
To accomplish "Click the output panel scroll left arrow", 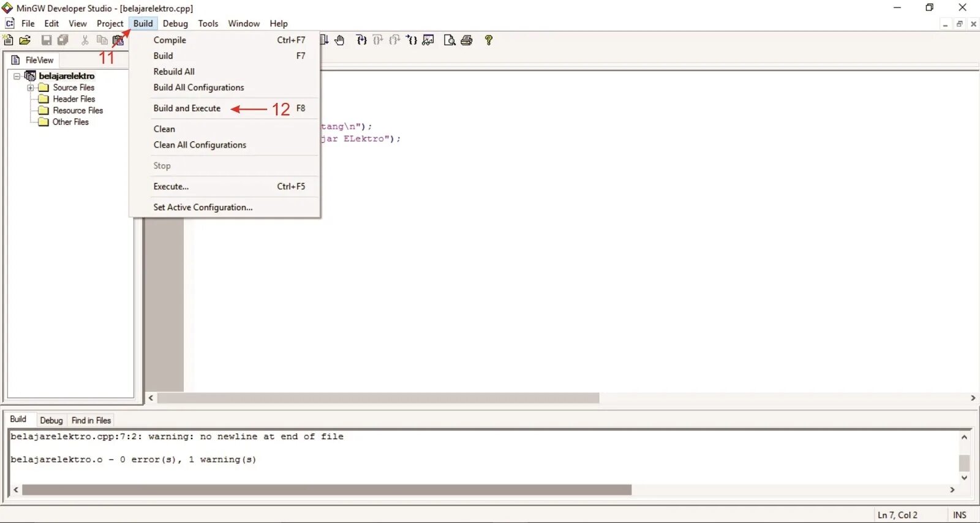I will (16, 490).
